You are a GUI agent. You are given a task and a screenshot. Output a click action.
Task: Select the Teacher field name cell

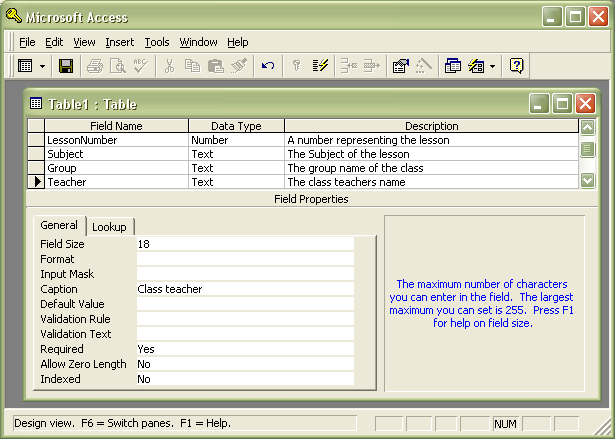point(116,182)
